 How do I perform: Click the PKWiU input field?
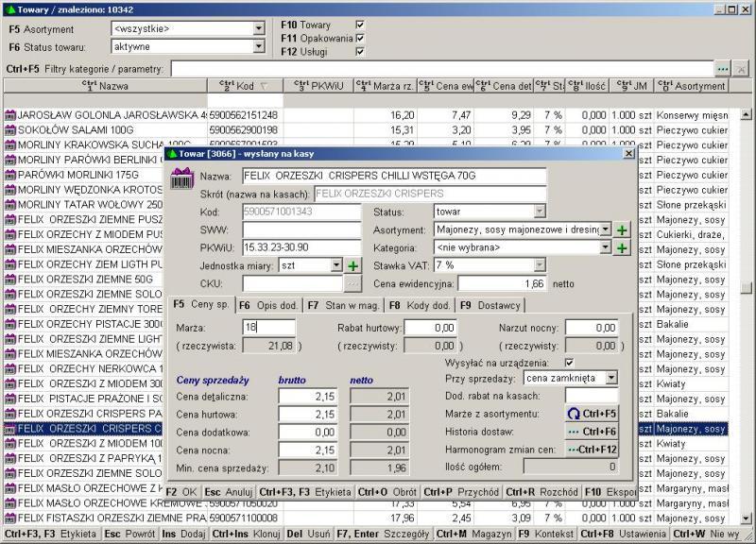(x=301, y=247)
